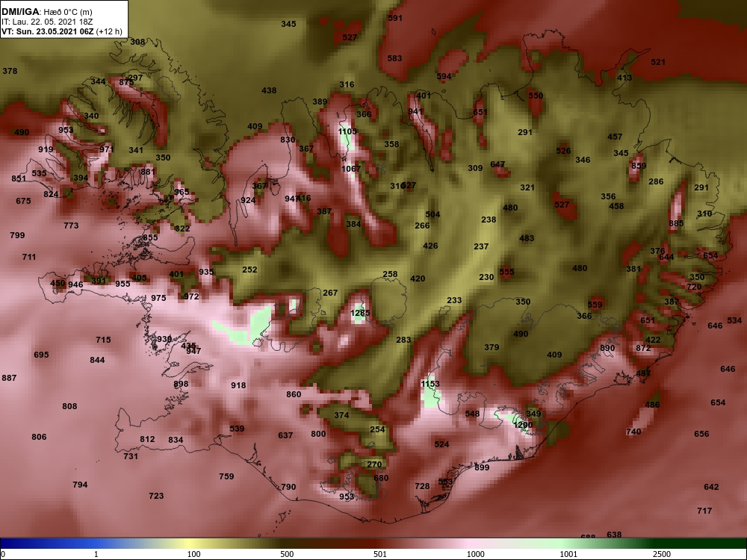The height and width of the screenshot is (560, 747).
Task: Click the map value 413
Action: pyautogui.click(x=624, y=78)
